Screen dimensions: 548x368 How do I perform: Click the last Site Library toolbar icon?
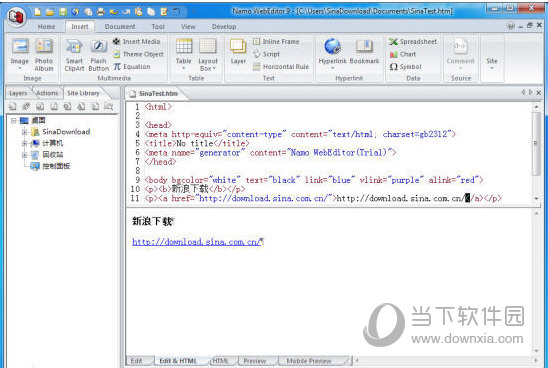coord(109,107)
